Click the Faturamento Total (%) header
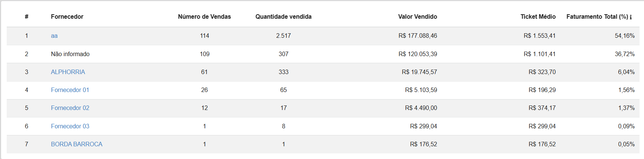This screenshot has height=159, width=644. click(597, 16)
